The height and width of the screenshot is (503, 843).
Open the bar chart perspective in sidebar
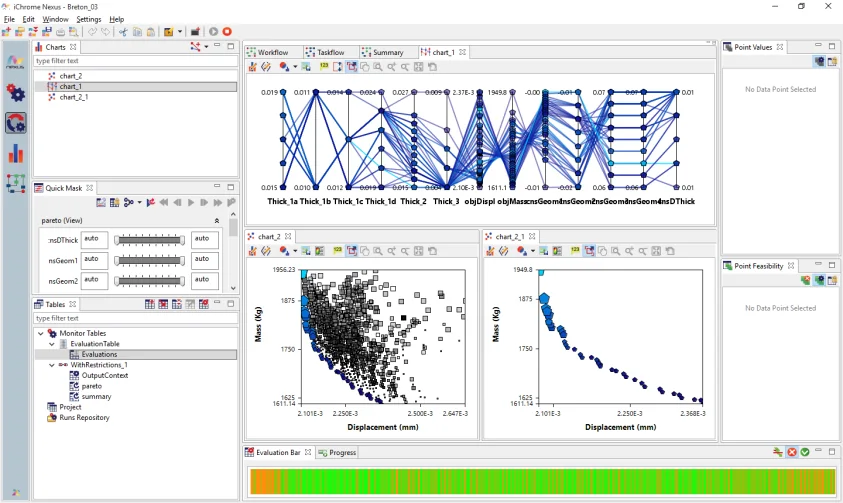[x=16, y=154]
